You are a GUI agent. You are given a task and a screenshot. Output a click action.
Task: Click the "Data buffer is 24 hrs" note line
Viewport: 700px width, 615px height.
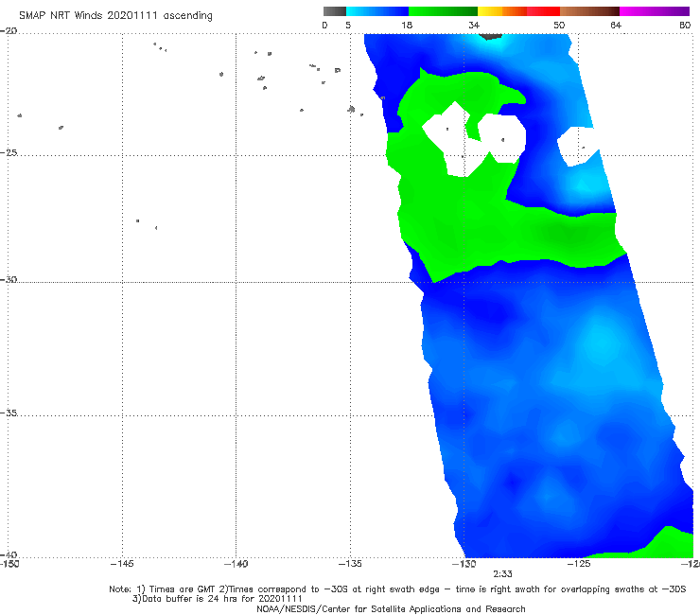(218, 599)
